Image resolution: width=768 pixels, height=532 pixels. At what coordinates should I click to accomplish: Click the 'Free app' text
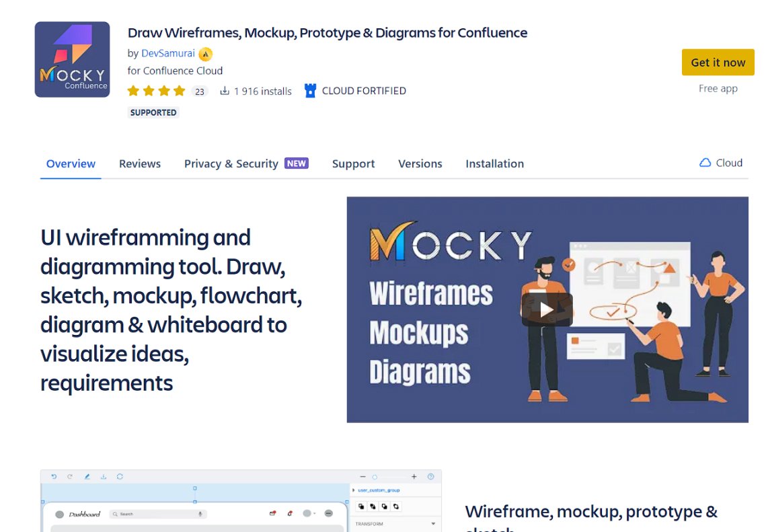[x=718, y=89]
